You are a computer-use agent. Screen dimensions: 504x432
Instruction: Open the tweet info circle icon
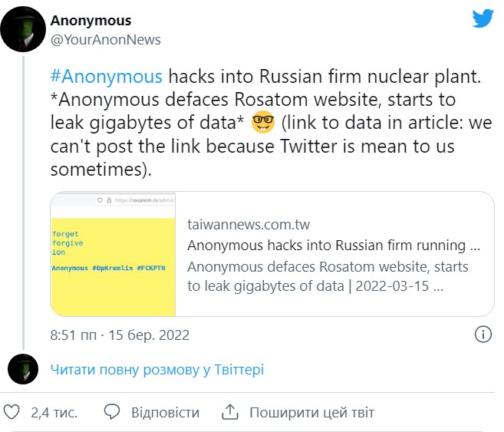(483, 335)
